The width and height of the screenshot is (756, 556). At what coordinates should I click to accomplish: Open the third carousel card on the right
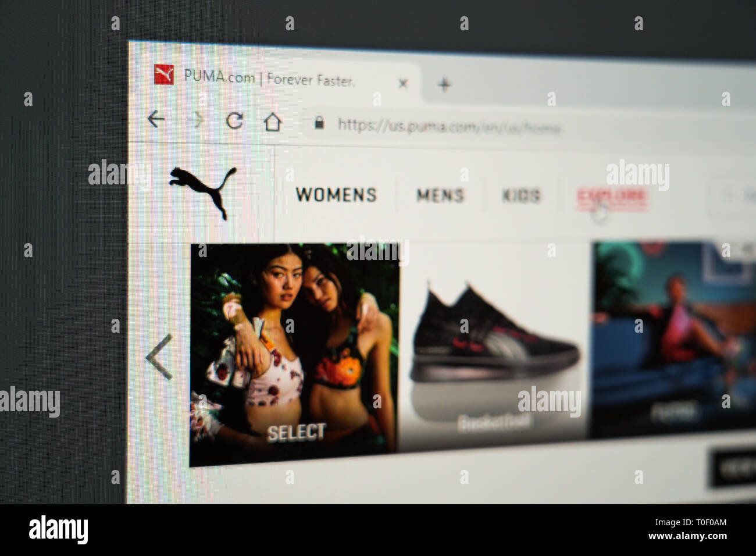pyautogui.click(x=673, y=340)
